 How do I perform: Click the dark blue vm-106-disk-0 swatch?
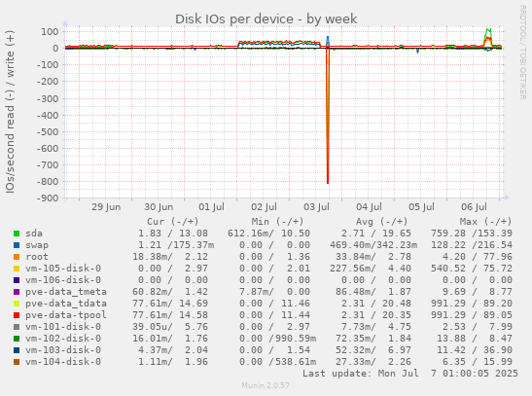tap(17, 280)
